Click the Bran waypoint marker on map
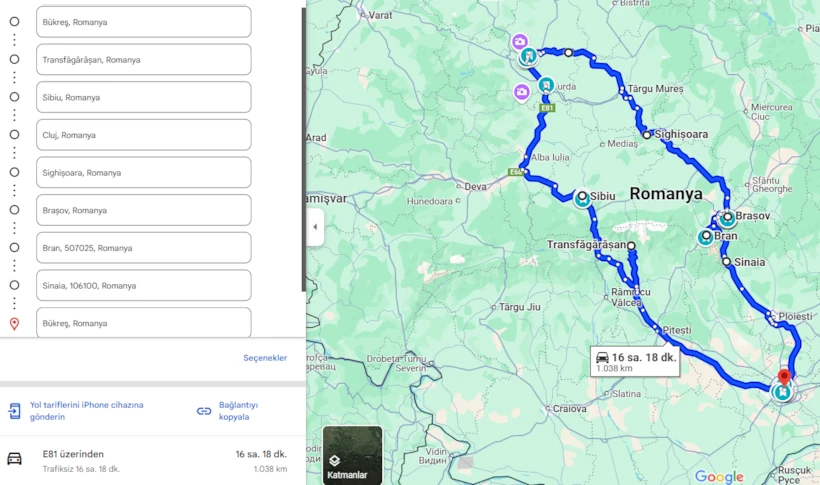 [706, 237]
